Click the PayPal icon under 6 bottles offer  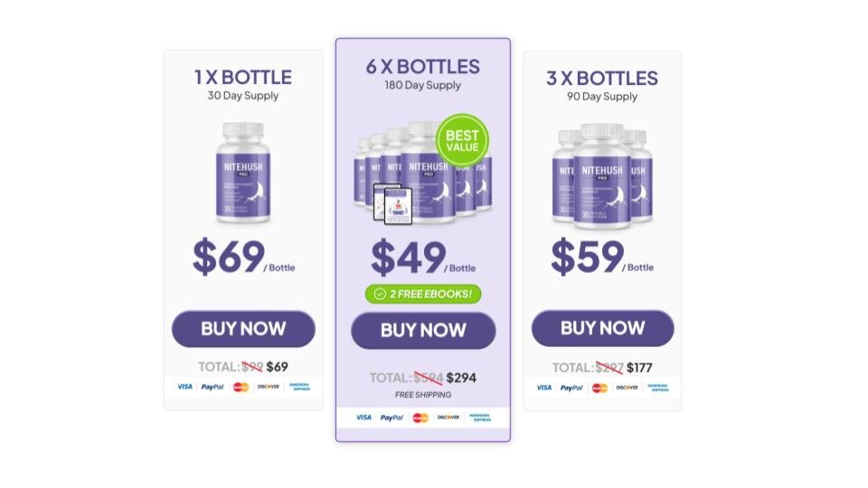(392, 418)
